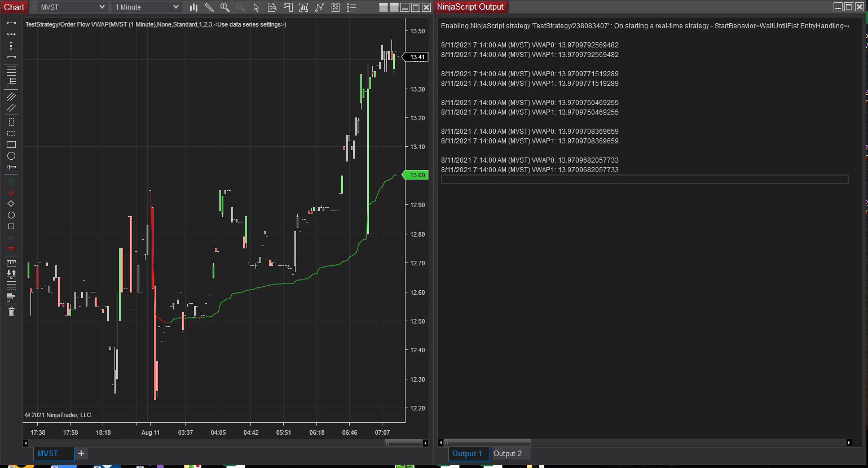The height and width of the screenshot is (468, 868).
Task: Select the cursor pointer tool
Action: tap(257, 7)
